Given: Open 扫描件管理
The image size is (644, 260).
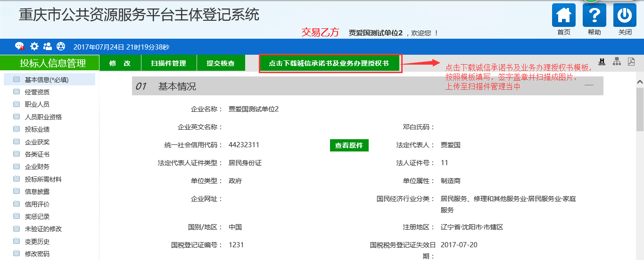Looking at the screenshot, I should [x=168, y=63].
